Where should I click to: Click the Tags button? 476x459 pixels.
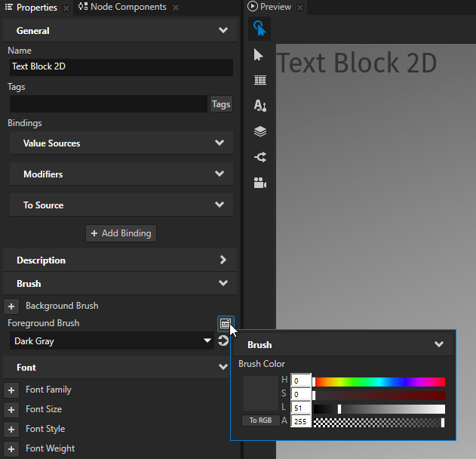pos(221,104)
